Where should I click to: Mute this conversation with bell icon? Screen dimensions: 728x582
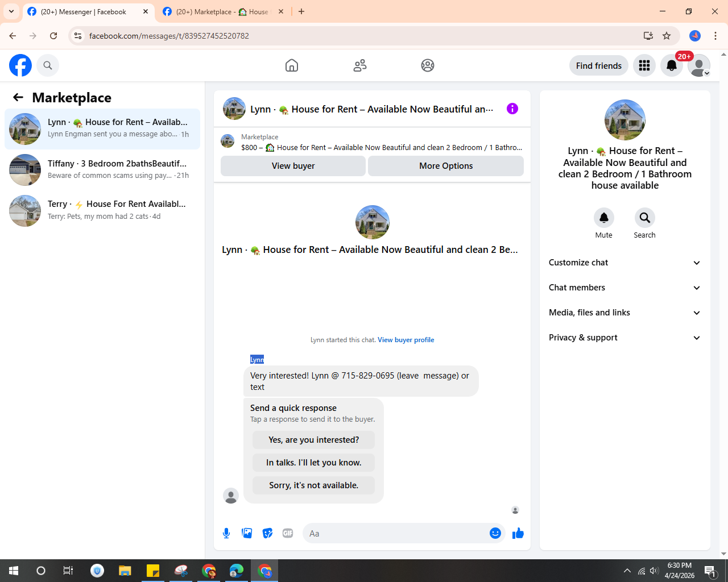tap(604, 218)
